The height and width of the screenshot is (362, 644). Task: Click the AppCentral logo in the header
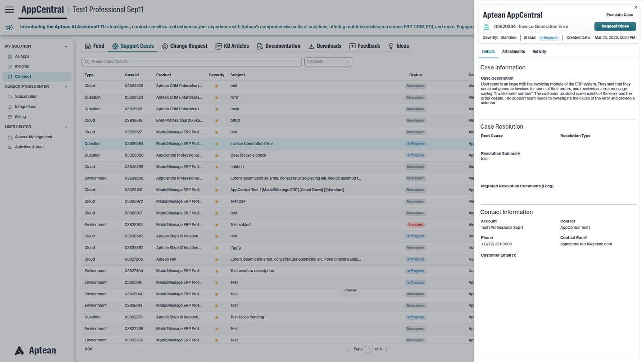pyautogui.click(x=42, y=9)
